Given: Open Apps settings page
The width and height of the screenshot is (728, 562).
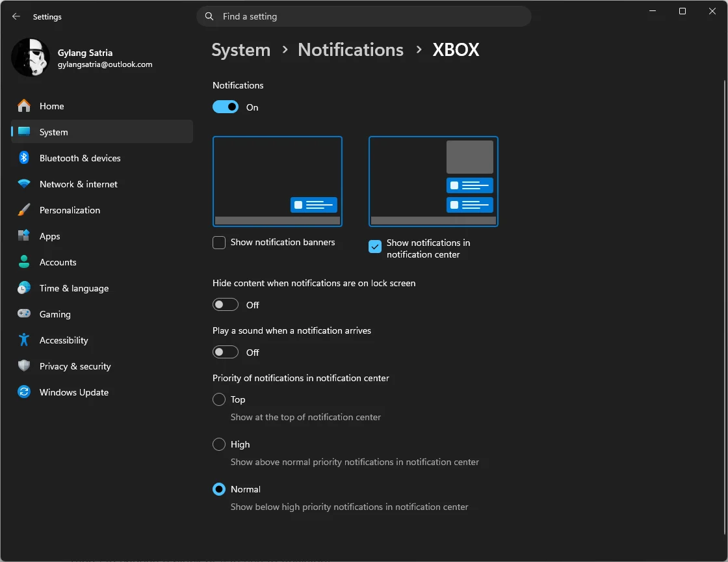Looking at the screenshot, I should (x=102, y=236).
